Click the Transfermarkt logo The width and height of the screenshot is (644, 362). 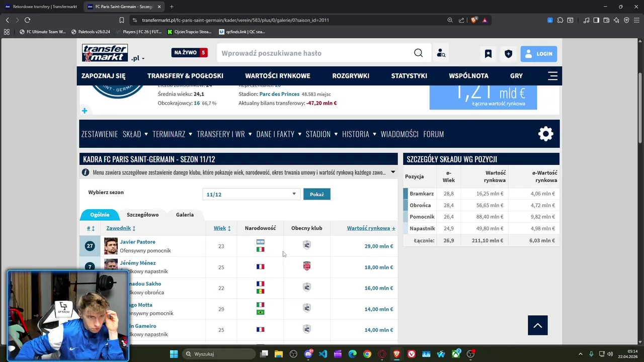click(105, 53)
